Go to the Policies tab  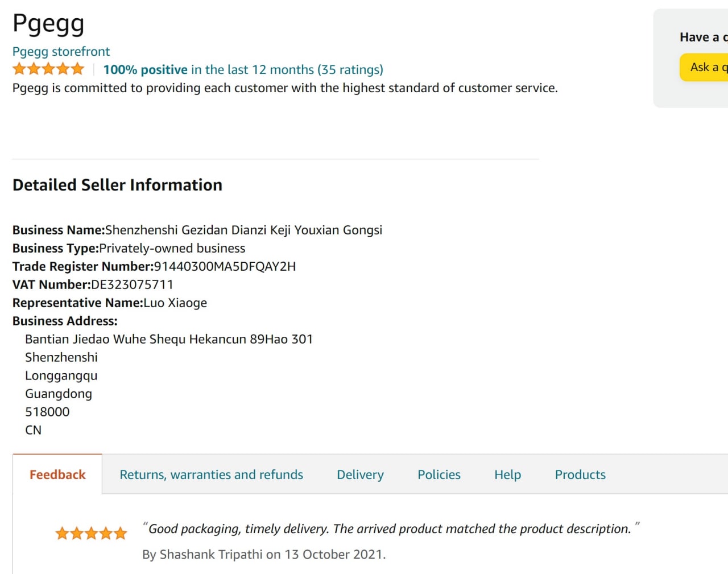439,474
